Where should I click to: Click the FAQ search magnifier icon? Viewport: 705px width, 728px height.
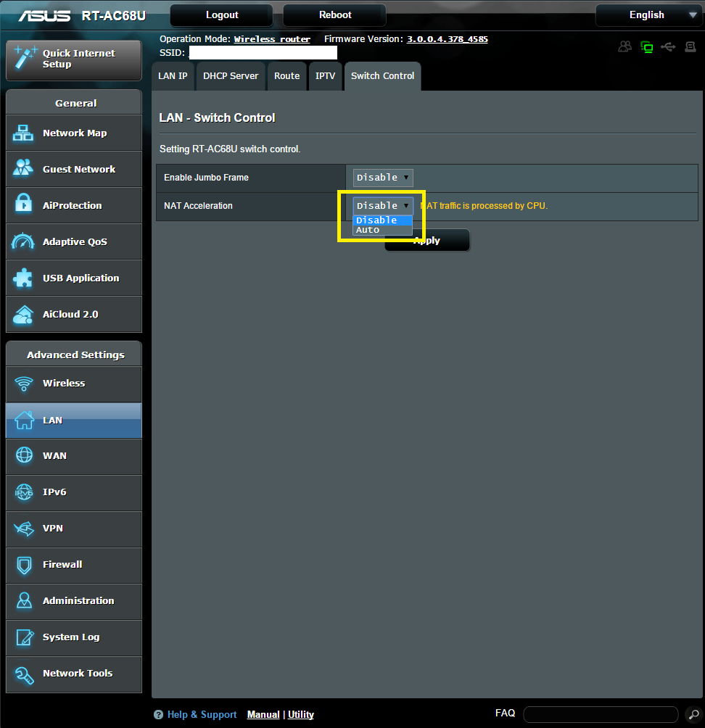691,714
